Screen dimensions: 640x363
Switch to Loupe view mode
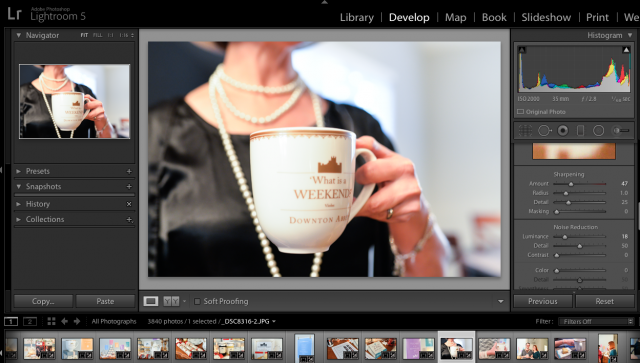(150, 301)
